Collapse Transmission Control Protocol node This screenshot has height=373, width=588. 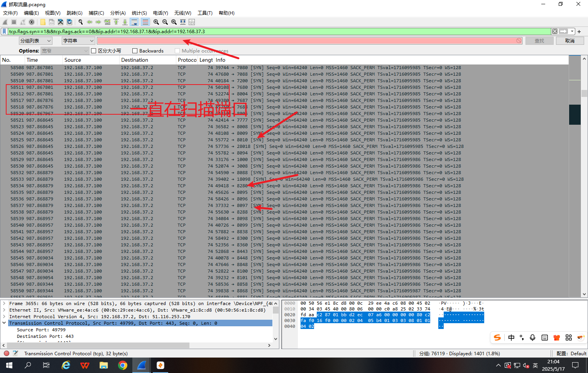coord(4,323)
